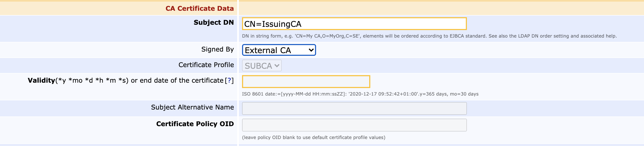Click the Certificate Policy OID label
644x146 pixels.
195,124
